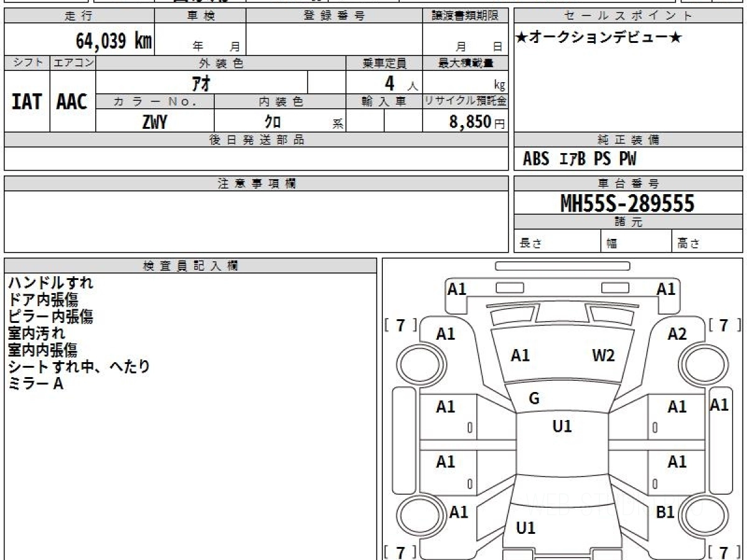Select the A1 mark beside W2 on hood
Screen dimensions: 747x560
tap(520, 355)
